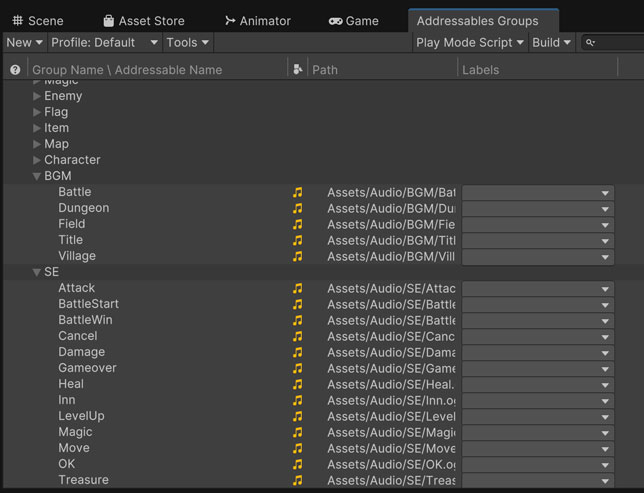The image size is (644, 493).
Task: Open labels dropdown for Dungeon
Action: [x=538, y=209]
